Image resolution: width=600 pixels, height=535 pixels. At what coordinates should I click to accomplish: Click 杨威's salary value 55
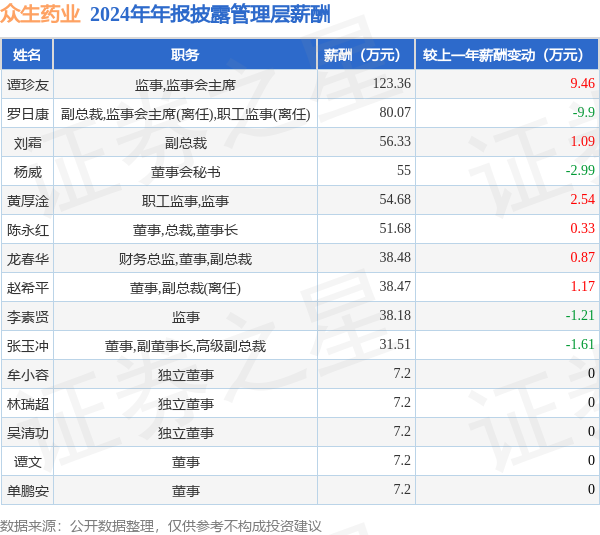[404, 170]
